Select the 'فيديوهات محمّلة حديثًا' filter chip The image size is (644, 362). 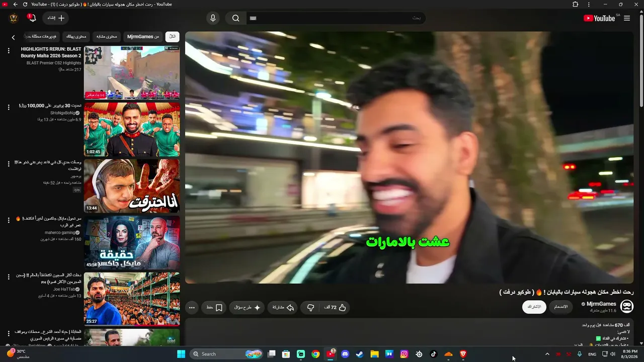pyautogui.click(x=42, y=37)
